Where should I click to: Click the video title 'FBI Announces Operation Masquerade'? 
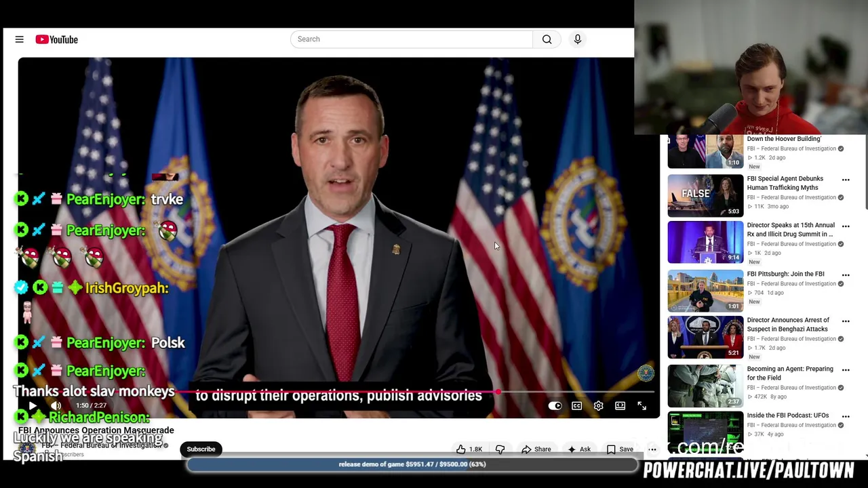point(96,430)
